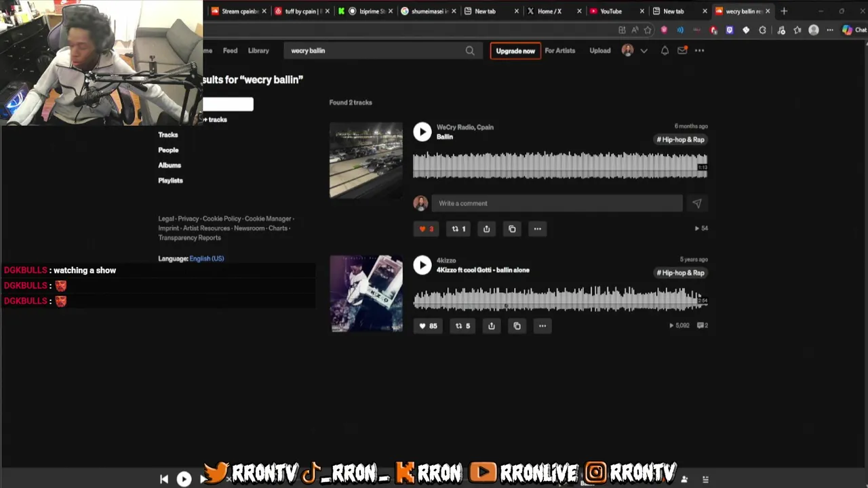Open comments count on ballin alone track
The width and height of the screenshot is (868, 488).
[703, 325]
